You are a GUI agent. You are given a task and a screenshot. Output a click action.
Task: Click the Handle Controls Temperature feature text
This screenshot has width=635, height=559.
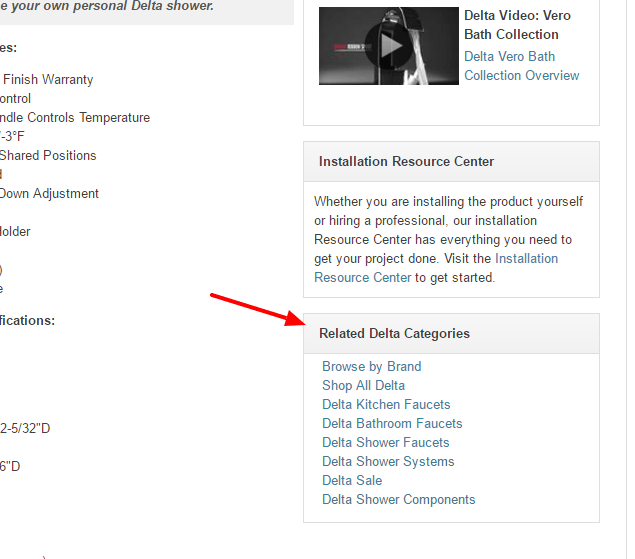pos(75,117)
